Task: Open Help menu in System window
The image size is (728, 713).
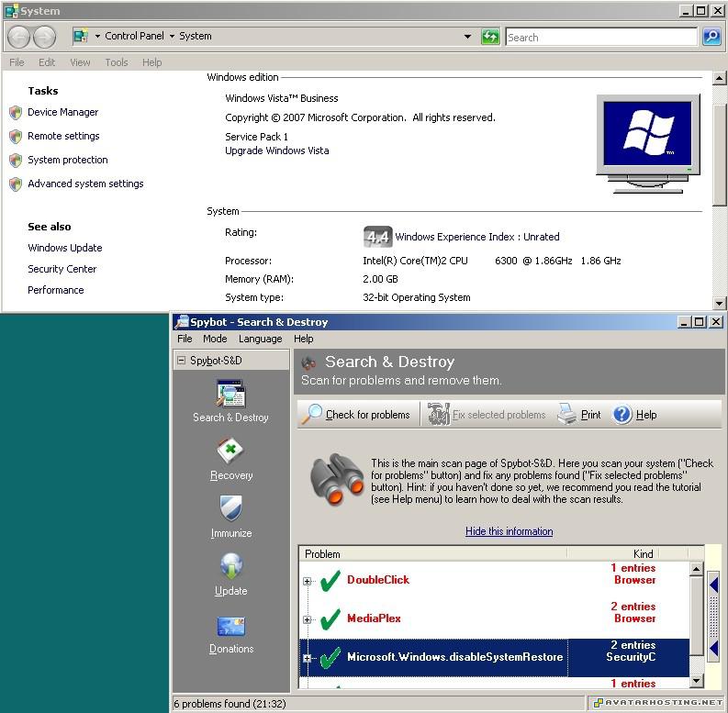Action: tap(151, 62)
